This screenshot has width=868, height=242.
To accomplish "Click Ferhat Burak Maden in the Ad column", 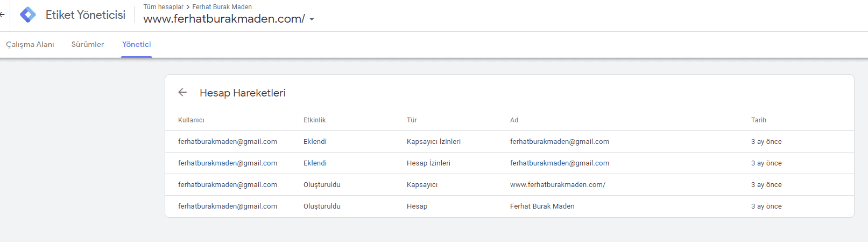I will tap(542, 206).
